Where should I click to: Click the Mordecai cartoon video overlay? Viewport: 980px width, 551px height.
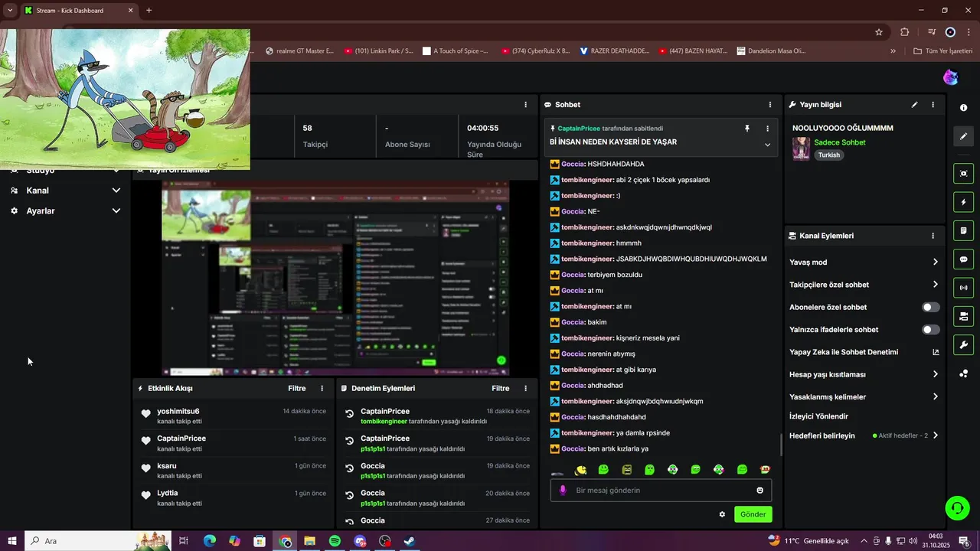[125, 99]
